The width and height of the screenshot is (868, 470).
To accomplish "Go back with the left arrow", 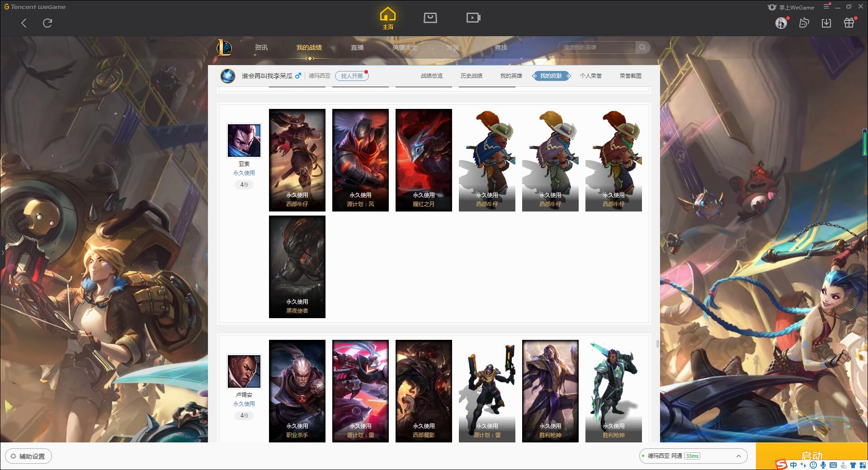I will (x=24, y=23).
